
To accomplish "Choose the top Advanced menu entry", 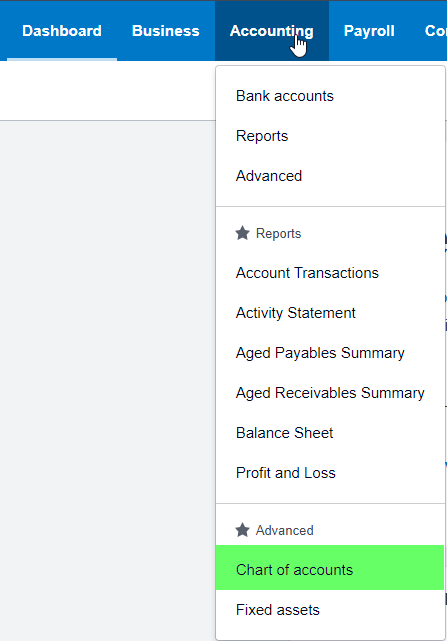I will [x=330, y=176].
